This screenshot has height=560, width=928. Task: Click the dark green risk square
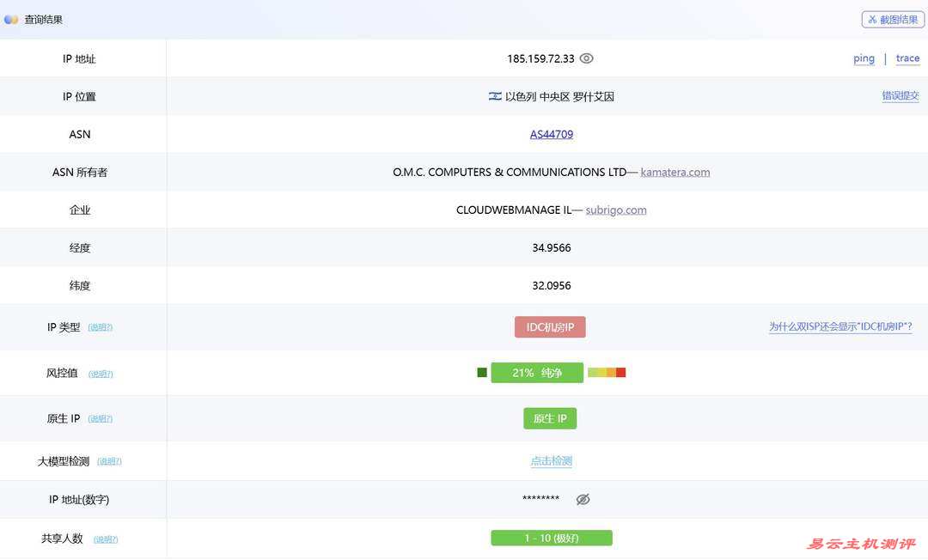point(482,372)
